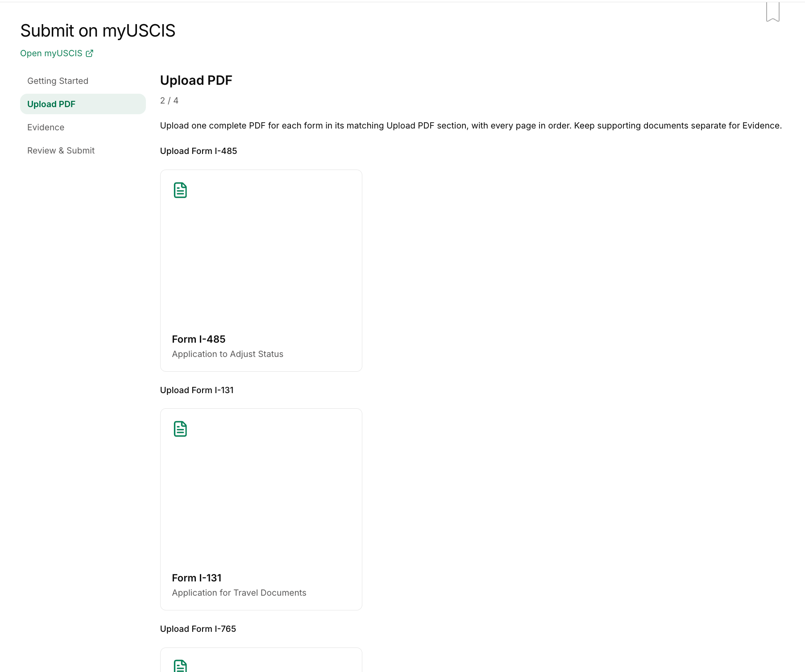Click the 'Submit on myUSCIS' page title
805x672 pixels.
coord(98,31)
